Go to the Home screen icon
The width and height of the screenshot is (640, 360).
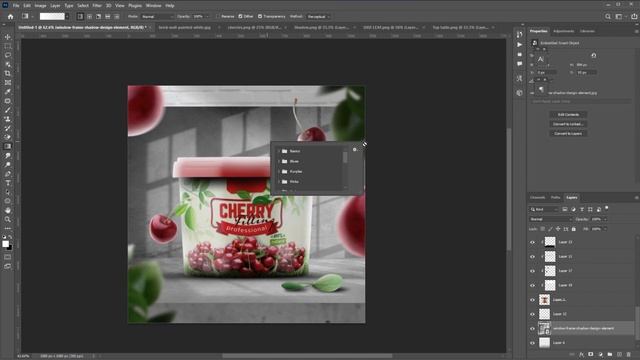coord(11,17)
